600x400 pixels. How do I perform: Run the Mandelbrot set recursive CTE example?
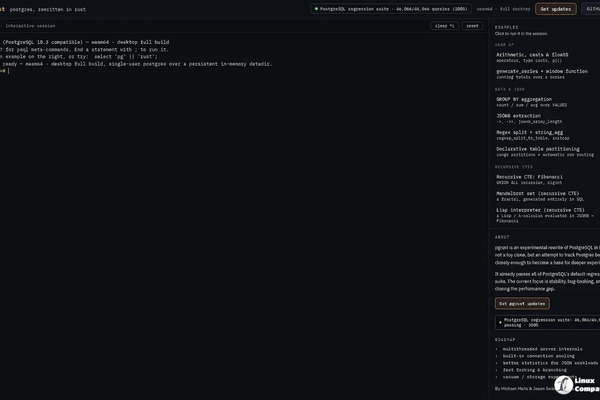[546, 196]
